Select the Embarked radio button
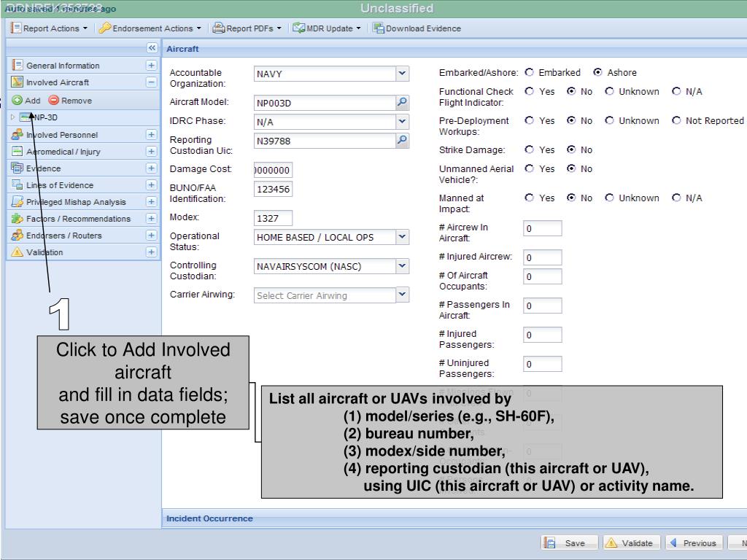 pyautogui.click(x=530, y=73)
